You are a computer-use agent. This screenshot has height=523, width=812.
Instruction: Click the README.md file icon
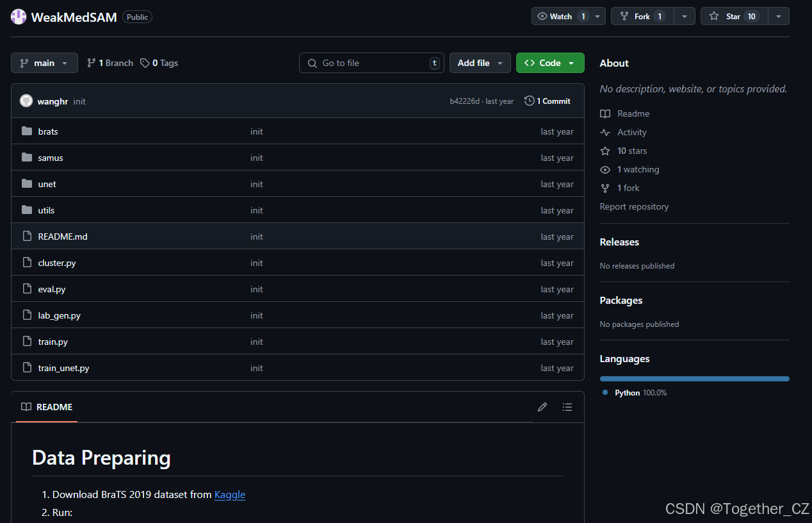[27, 237]
